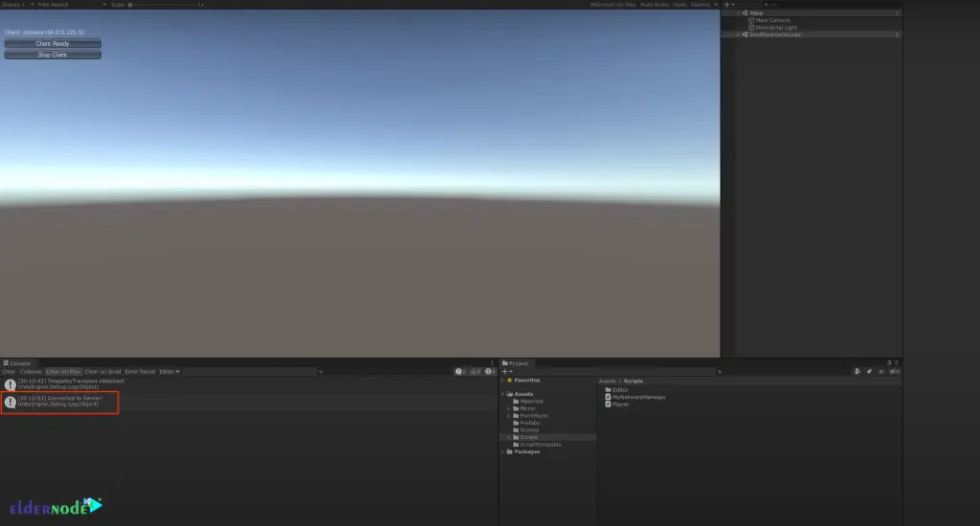
Task: Toggle Clear on Play in Console
Action: pos(64,371)
